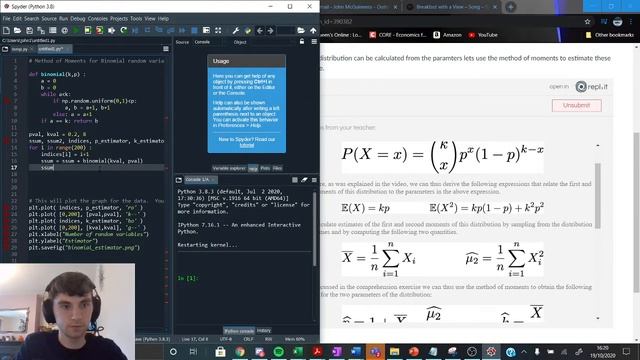Open the File menu in Spyder
The image size is (640, 360).
pyautogui.click(x=7, y=18)
